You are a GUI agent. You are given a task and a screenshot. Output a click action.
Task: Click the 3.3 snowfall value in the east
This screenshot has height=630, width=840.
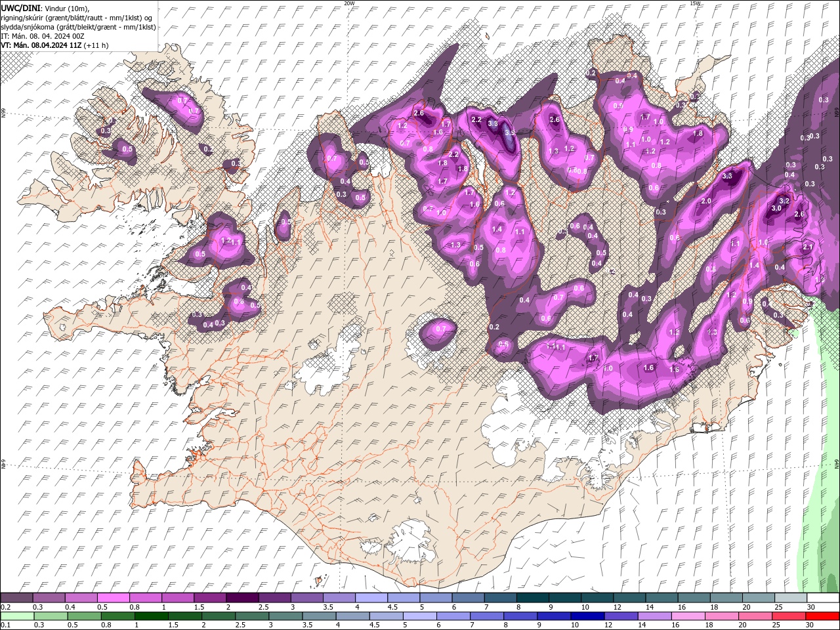coord(727,176)
